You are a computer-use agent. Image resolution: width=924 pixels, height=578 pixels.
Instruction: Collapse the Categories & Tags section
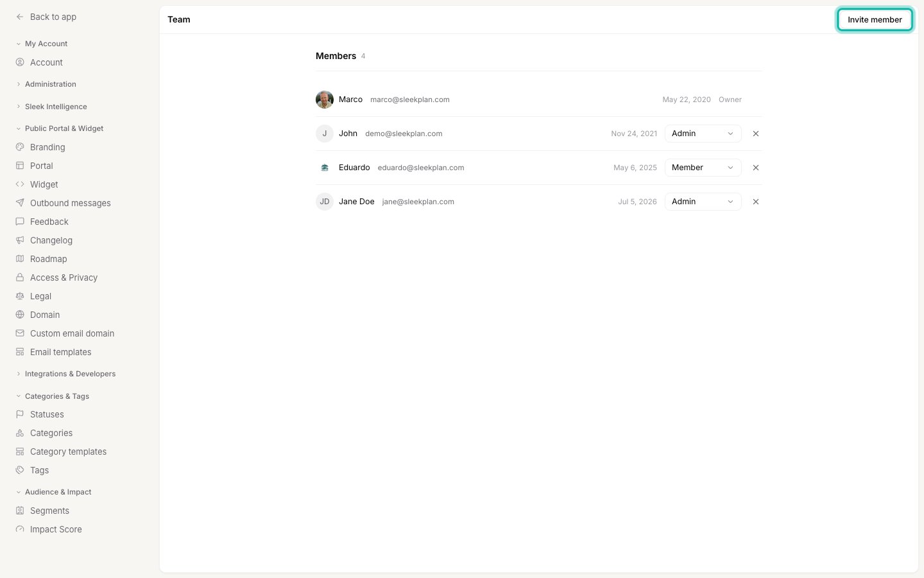pos(53,396)
